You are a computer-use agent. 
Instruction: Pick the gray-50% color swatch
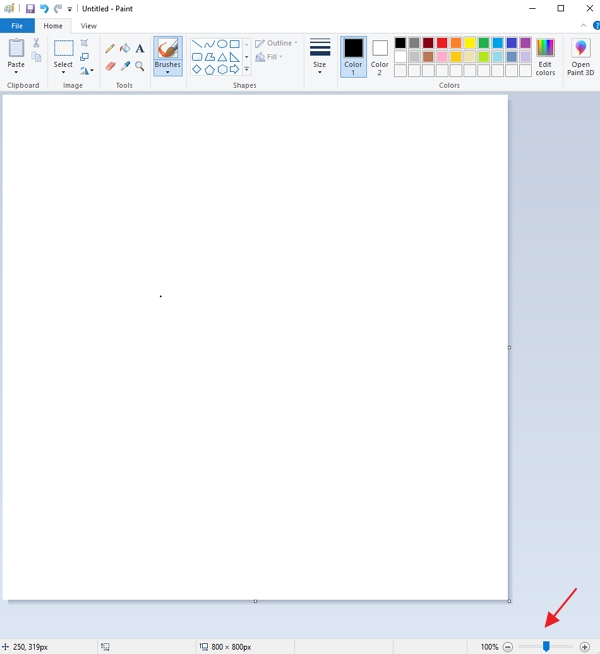(414, 43)
